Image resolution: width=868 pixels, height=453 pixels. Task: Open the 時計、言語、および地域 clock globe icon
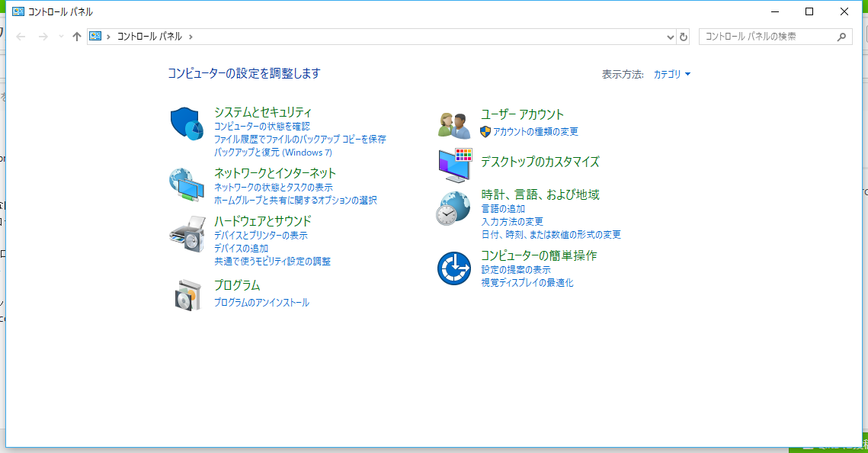(x=453, y=208)
